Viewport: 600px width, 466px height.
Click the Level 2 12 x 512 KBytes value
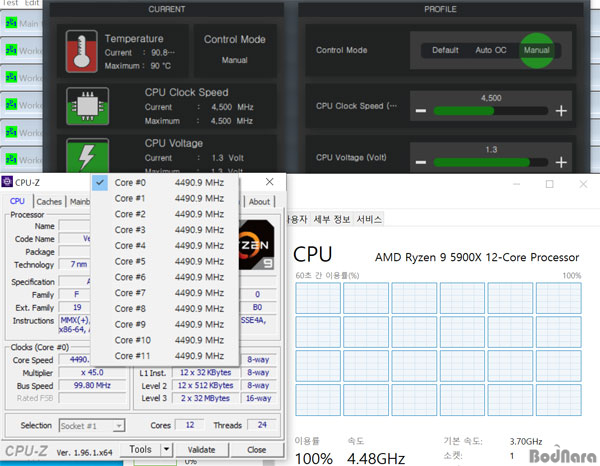205,385
